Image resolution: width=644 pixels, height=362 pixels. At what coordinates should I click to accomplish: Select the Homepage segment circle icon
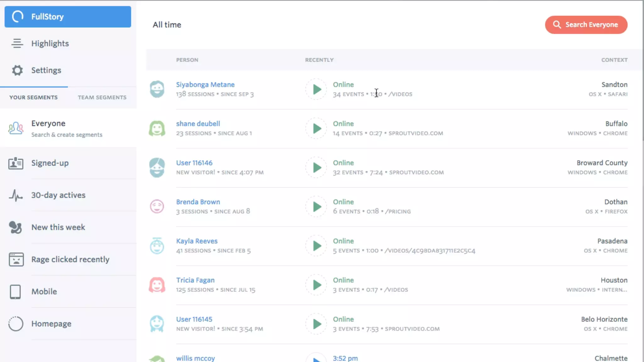pyautogui.click(x=16, y=324)
